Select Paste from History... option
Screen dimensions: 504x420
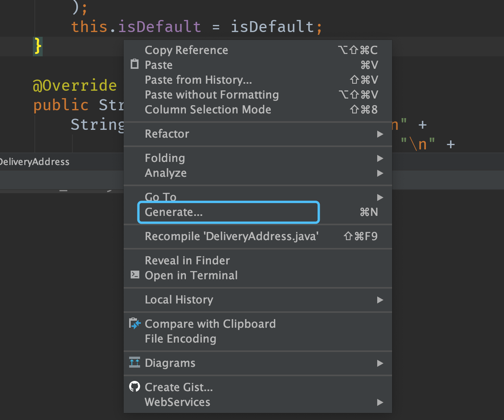pos(198,80)
